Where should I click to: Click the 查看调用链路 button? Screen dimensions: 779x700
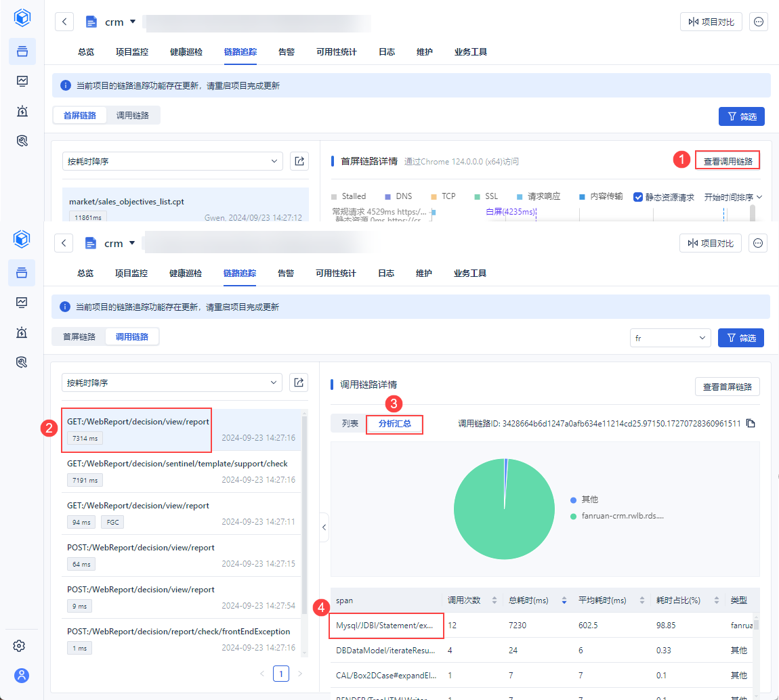point(728,161)
